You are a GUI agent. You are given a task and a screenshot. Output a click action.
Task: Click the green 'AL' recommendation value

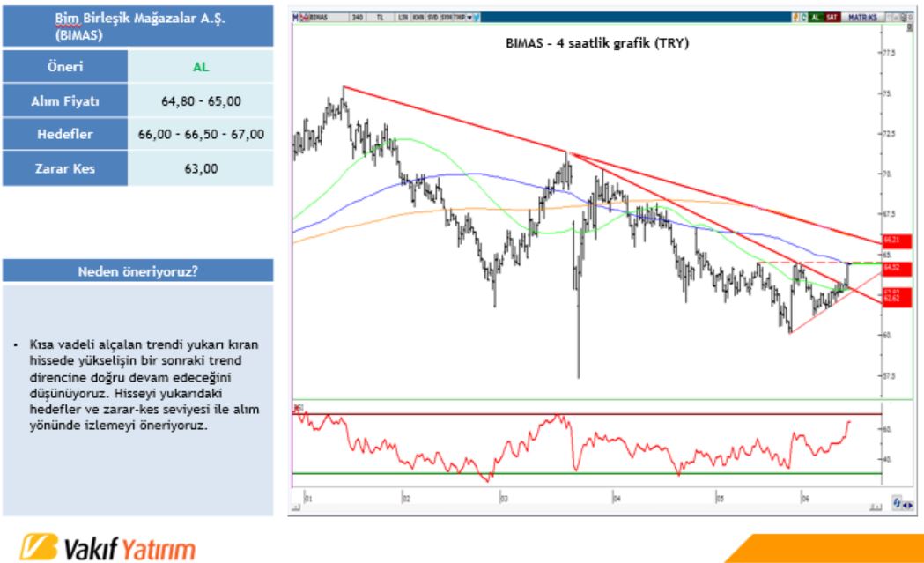point(201,67)
